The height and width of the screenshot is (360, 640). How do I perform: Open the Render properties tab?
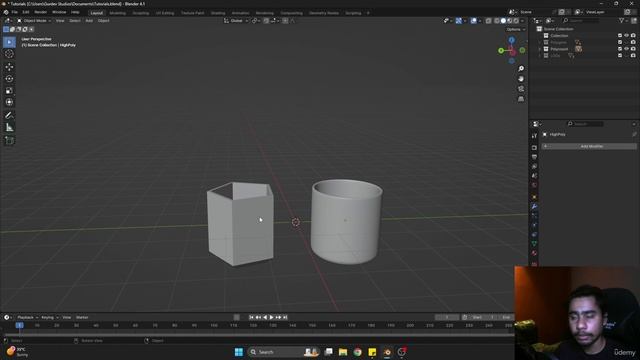(x=534, y=147)
